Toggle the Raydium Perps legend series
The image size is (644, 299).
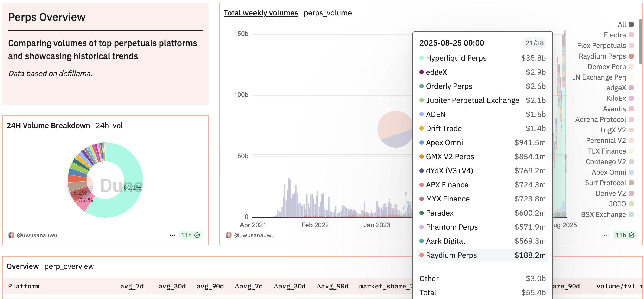coord(602,56)
